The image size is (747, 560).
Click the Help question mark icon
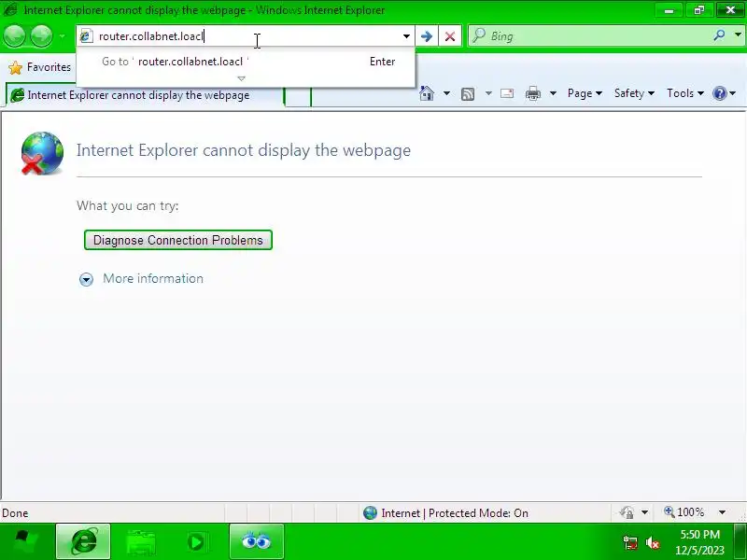coord(719,93)
